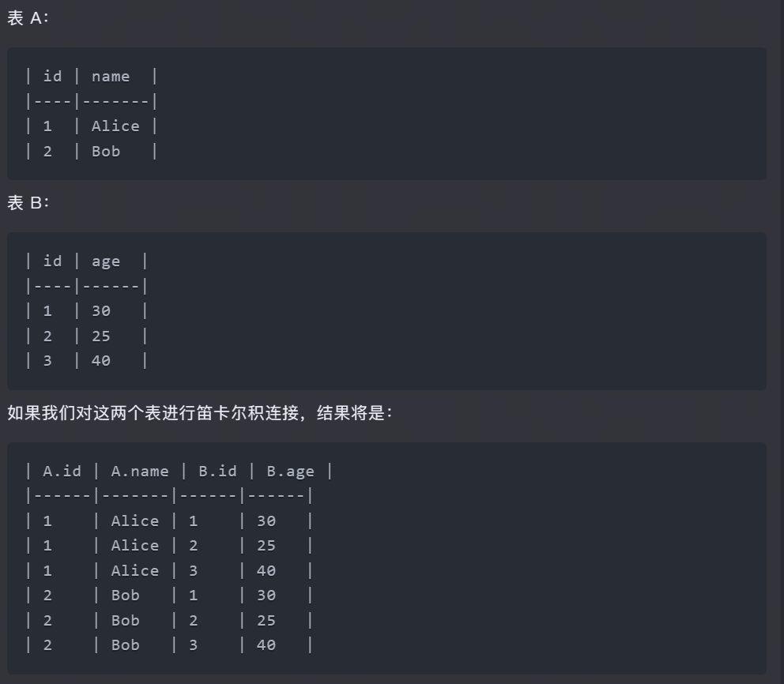The image size is (784, 684).
Task: Click age value 30 in table B
Action: (x=101, y=311)
